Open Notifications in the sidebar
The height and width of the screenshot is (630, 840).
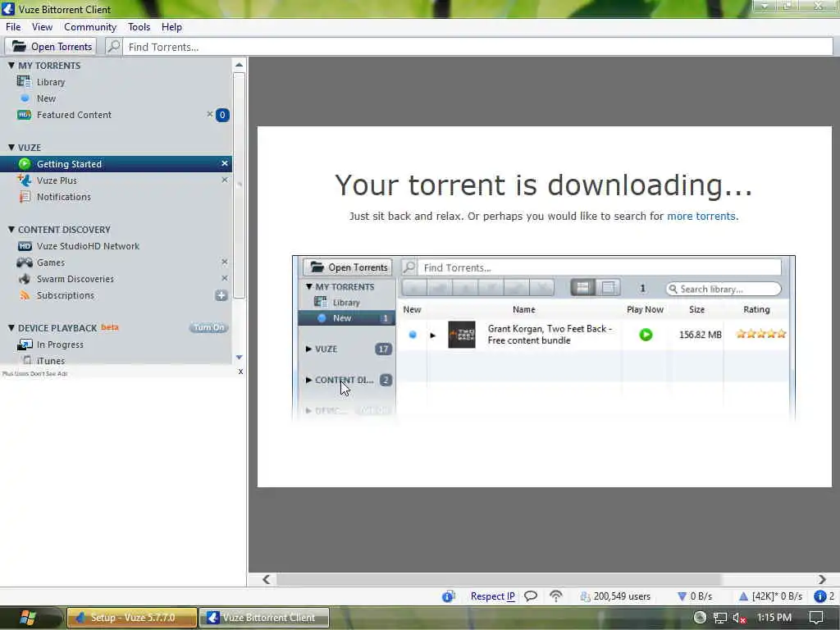[63, 197]
